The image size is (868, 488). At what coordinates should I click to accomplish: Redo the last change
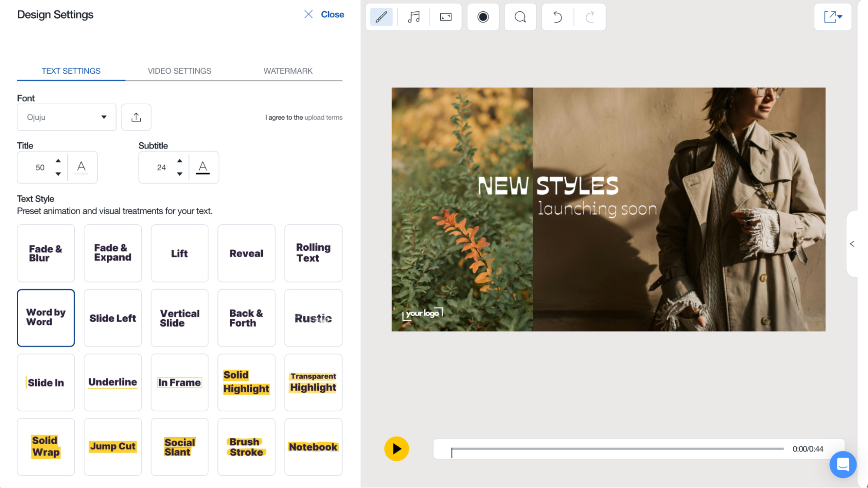tap(590, 17)
